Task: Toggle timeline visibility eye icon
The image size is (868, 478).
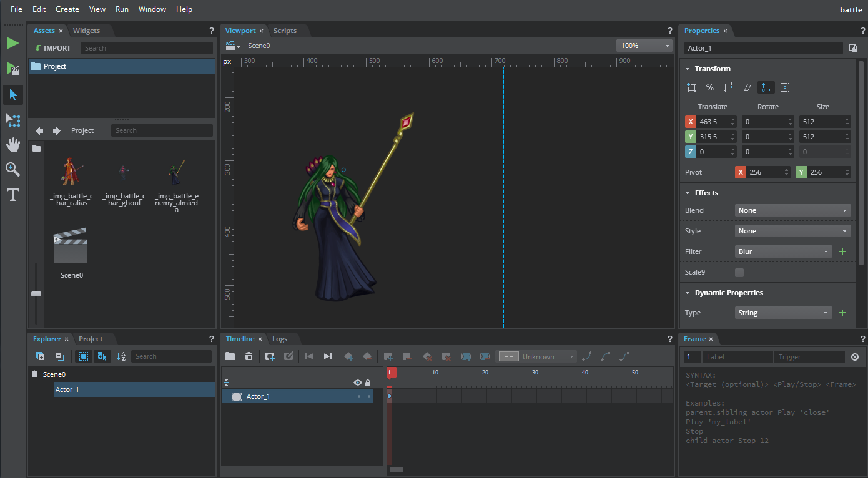Action: 357,383
